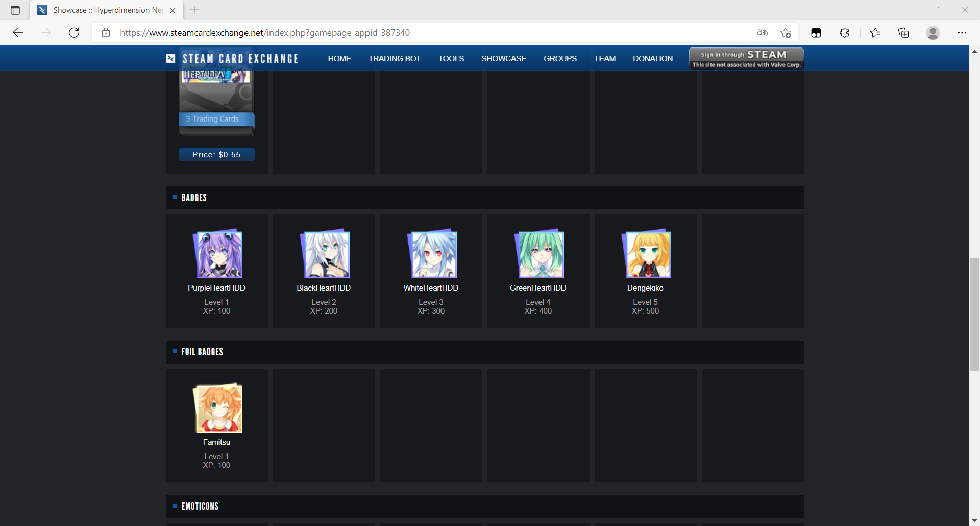The width and height of the screenshot is (980, 526).
Task: Click the BADGES section header
Action: (485, 198)
